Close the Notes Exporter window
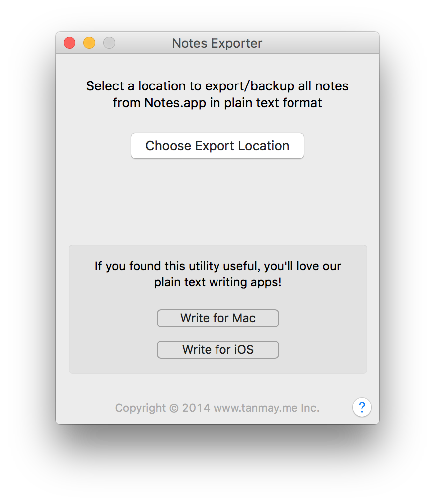The width and height of the screenshot is (435, 504). 70,43
